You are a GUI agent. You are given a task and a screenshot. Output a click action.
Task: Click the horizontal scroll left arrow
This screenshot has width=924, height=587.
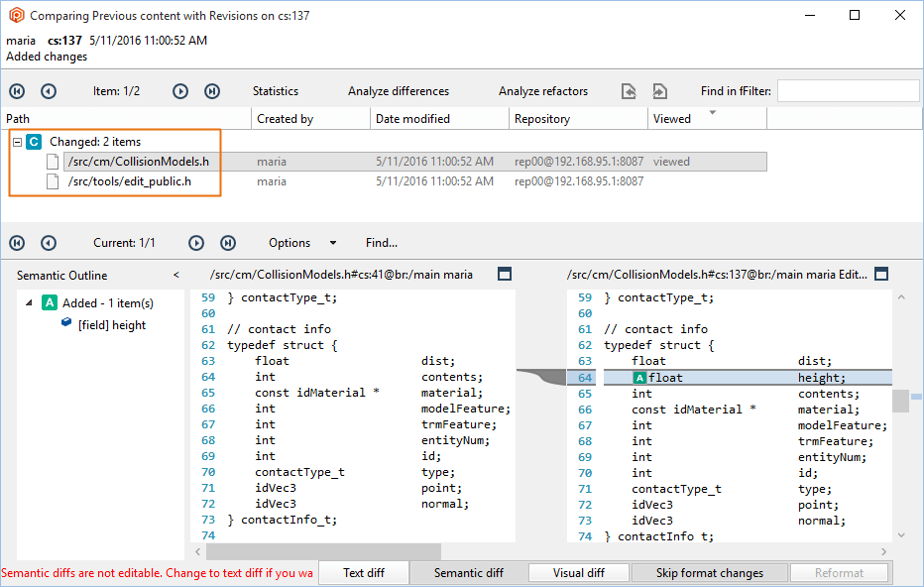pyautogui.click(x=198, y=551)
